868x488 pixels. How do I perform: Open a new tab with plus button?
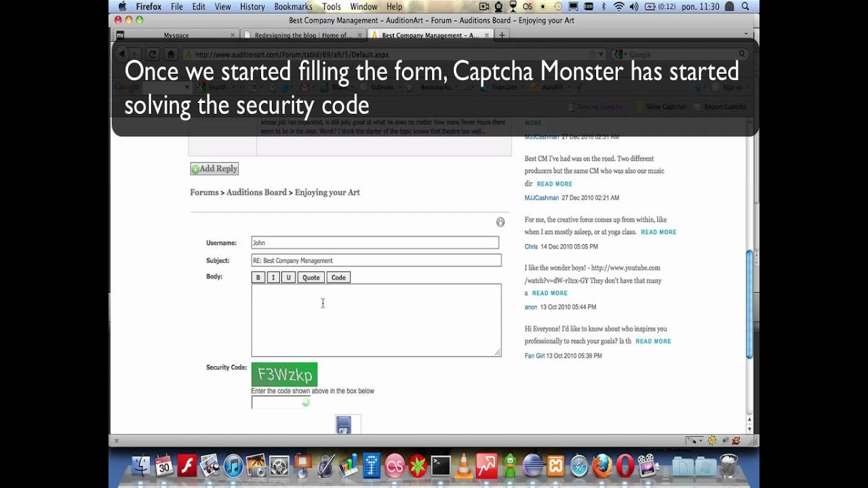coord(502,35)
